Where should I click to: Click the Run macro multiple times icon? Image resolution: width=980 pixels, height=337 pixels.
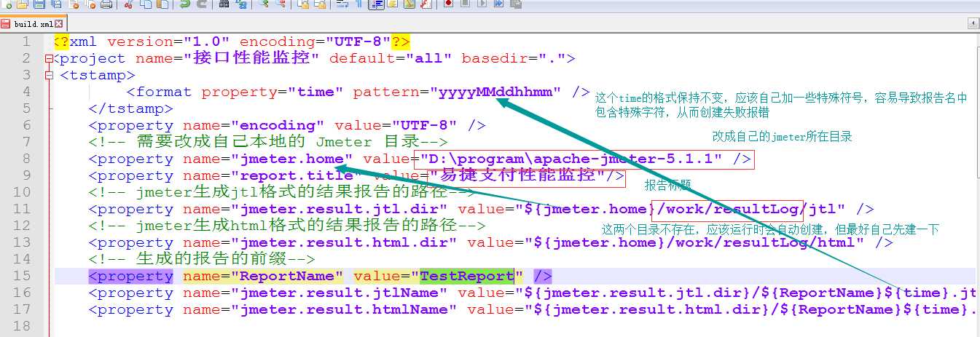click(x=498, y=4)
